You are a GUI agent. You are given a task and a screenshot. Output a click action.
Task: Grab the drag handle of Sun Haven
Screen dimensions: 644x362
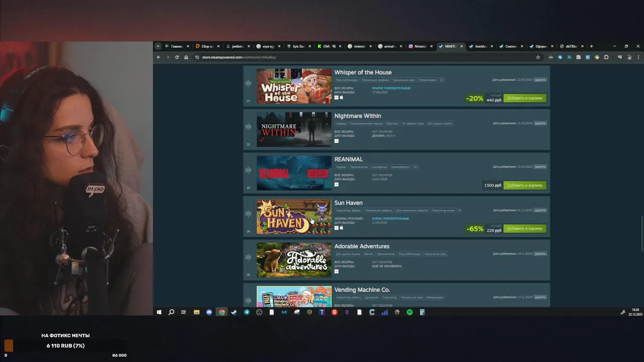pos(248,214)
